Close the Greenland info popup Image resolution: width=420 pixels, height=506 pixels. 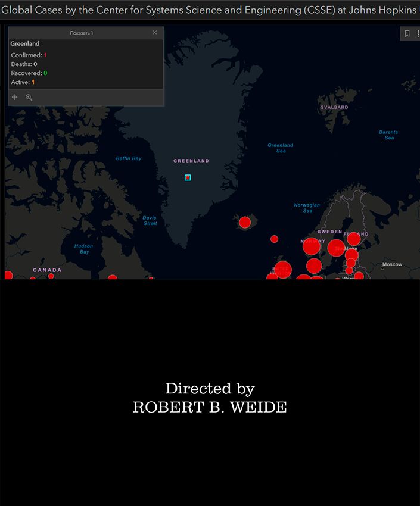pos(155,33)
